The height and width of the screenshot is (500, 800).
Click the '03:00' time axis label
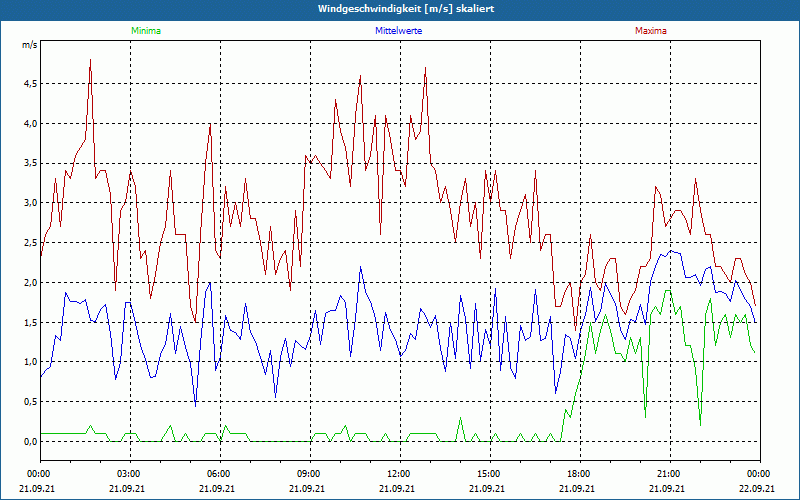pos(130,474)
